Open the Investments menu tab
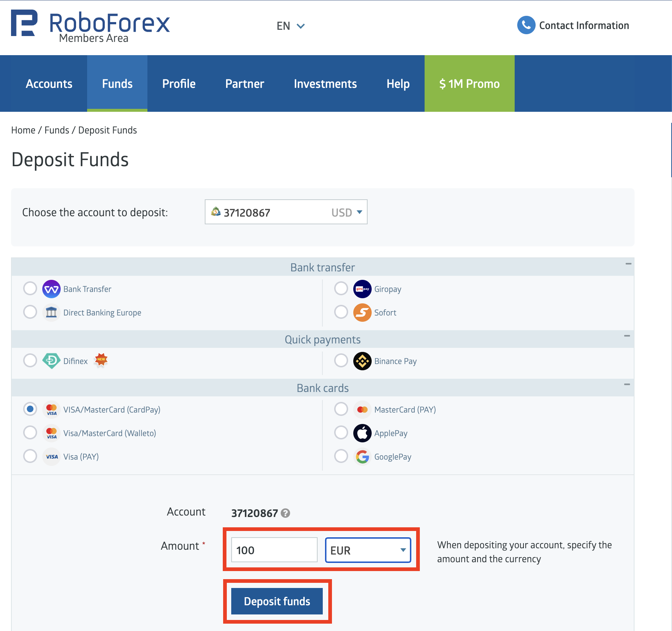This screenshot has width=672, height=631. (325, 84)
